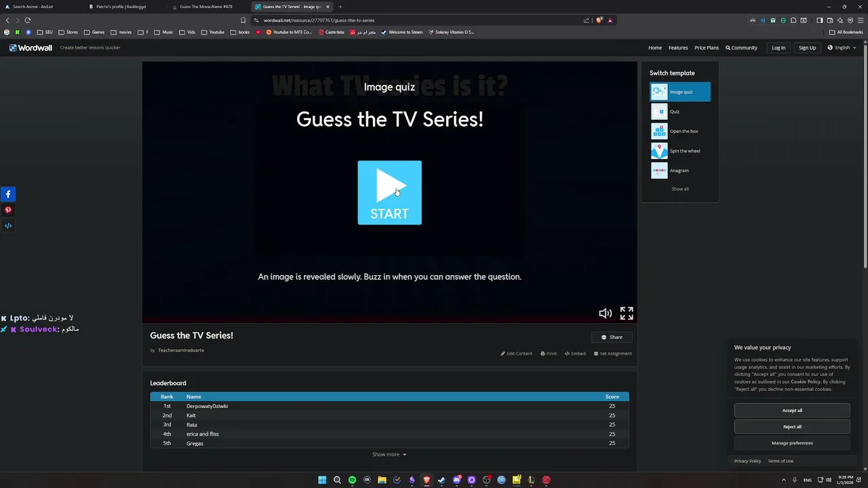Image resolution: width=868 pixels, height=488 pixels.
Task: Click the Embed link
Action: click(x=575, y=353)
